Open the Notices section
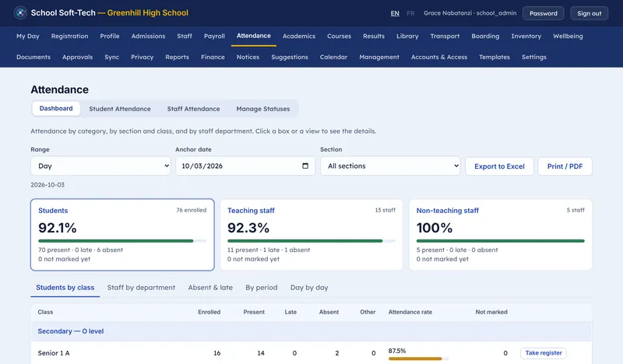The height and width of the screenshot is (364, 623). (248, 57)
